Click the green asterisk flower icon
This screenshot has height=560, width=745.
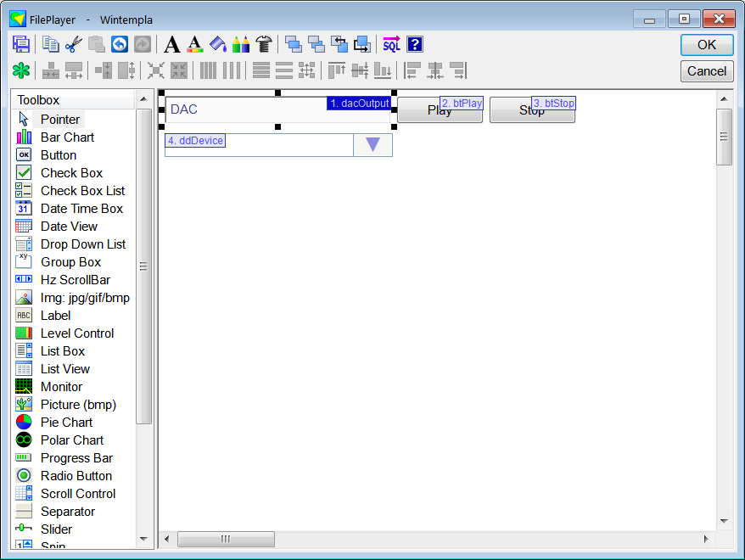click(x=21, y=70)
